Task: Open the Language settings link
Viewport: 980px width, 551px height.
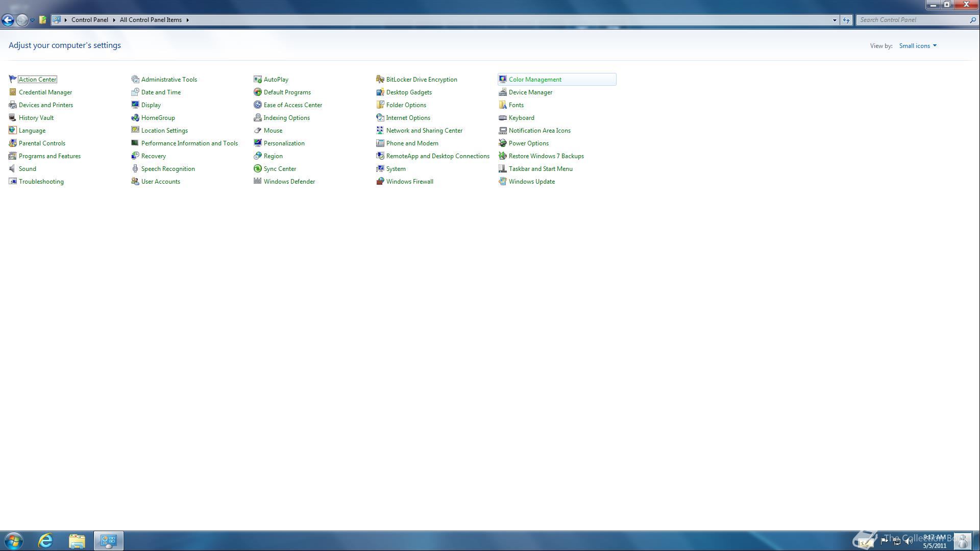Action: click(32, 131)
